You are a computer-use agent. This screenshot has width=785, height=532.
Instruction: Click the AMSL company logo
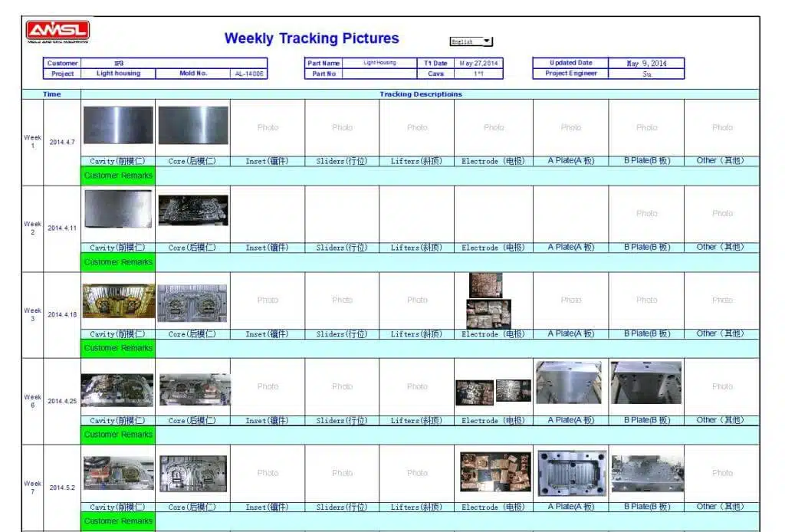[x=57, y=31]
